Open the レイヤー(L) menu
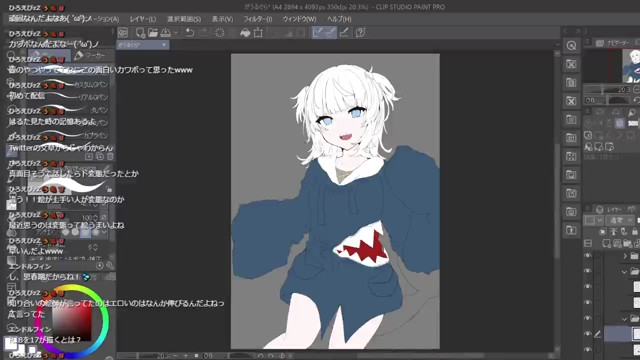This screenshot has width=640, height=360. coord(143,19)
